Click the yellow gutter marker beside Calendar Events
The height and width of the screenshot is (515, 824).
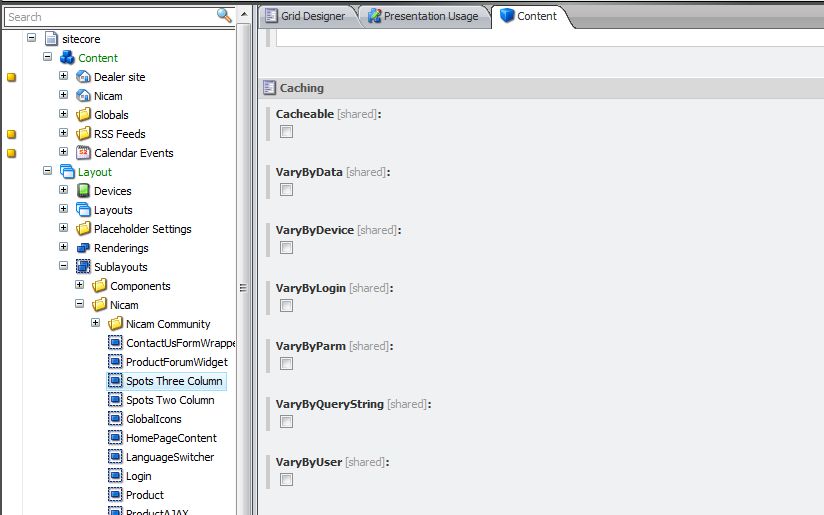[x=12, y=153]
